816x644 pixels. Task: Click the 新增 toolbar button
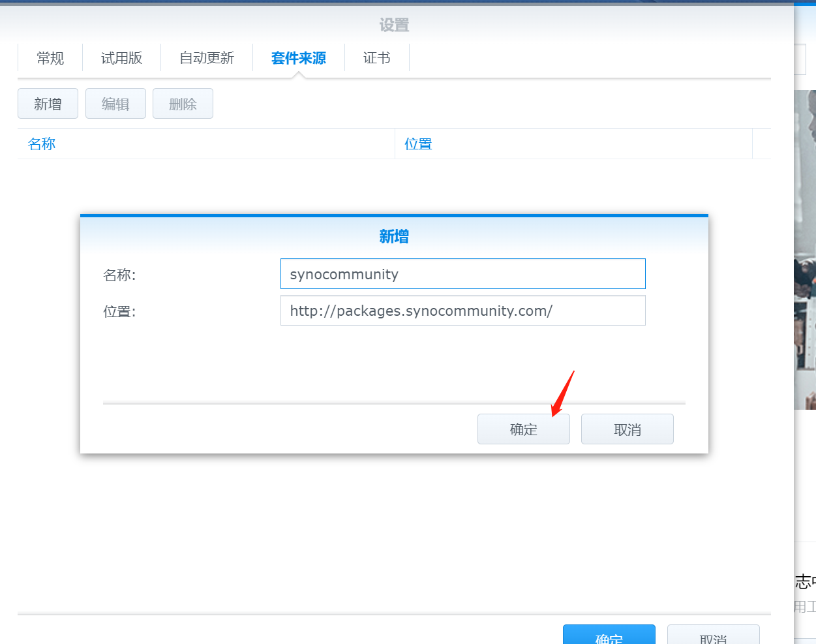click(x=48, y=104)
